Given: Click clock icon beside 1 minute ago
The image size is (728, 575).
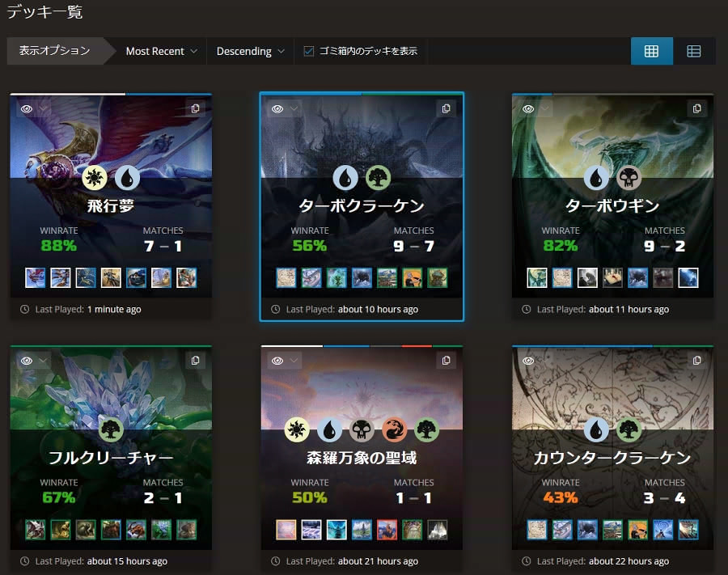Looking at the screenshot, I should (x=24, y=309).
